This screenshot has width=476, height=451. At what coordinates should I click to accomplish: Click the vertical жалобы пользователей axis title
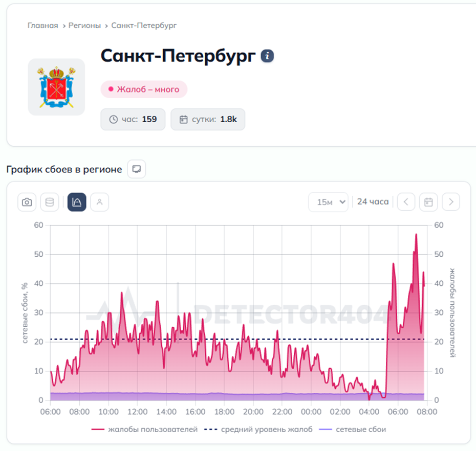[452, 313]
